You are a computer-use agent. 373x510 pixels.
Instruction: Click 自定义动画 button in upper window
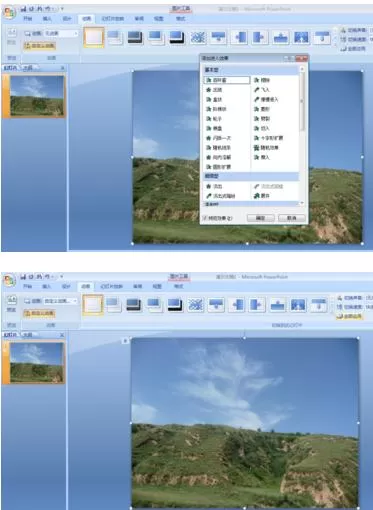(x=39, y=46)
